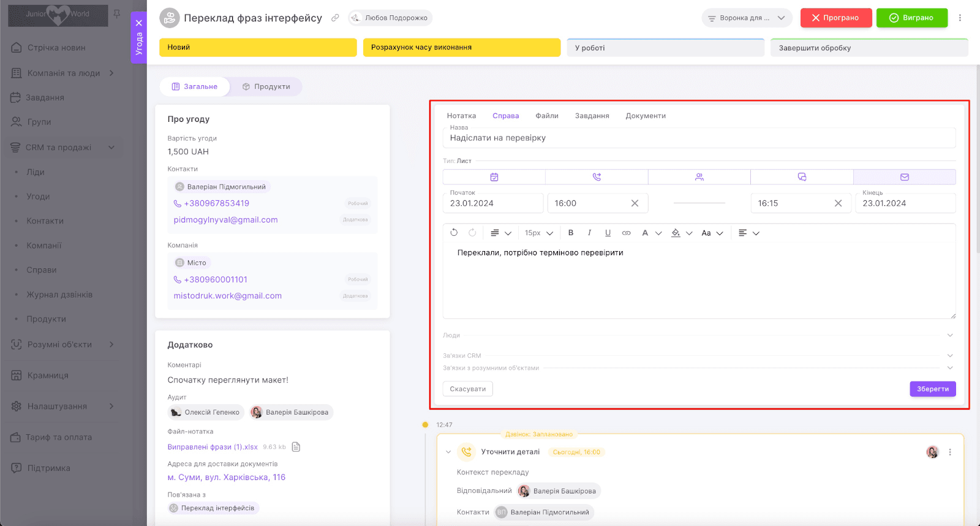980x526 pixels.
Task: Pin the sidebar with pin icon
Action: pos(117,13)
